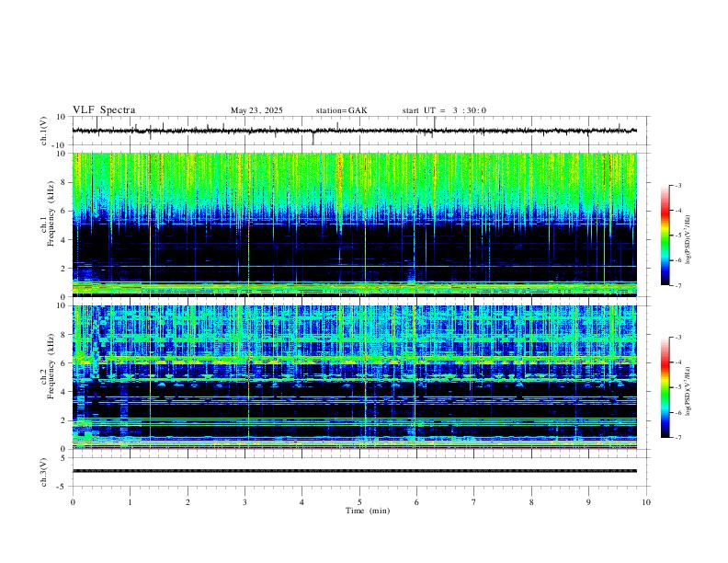Click the time axis end tick label "10"
Image resolution: width=728 pixels, height=563 pixels.
point(646,502)
